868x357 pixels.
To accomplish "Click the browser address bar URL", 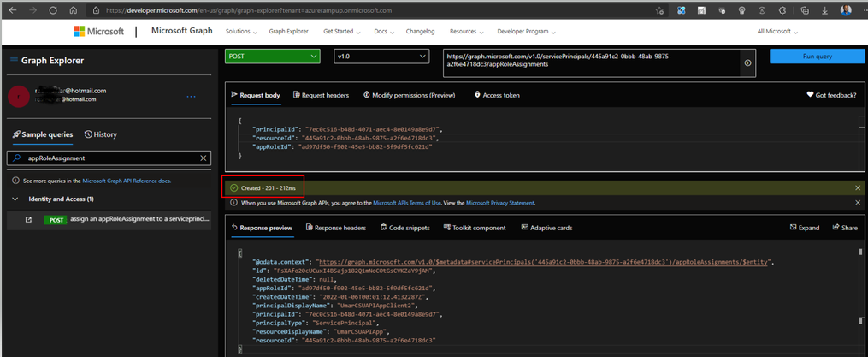I will 248,10.
